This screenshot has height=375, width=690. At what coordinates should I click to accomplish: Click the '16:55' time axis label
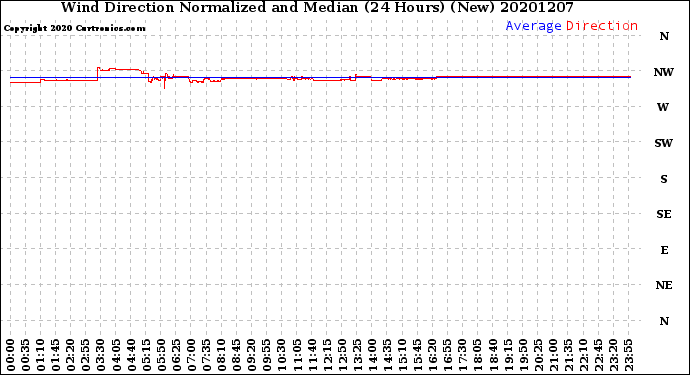coord(448,356)
